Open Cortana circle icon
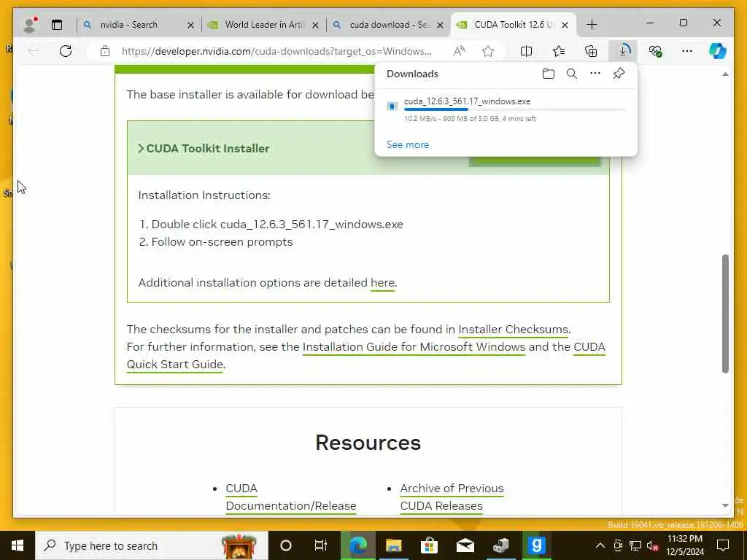This screenshot has width=747, height=560. pos(285,545)
